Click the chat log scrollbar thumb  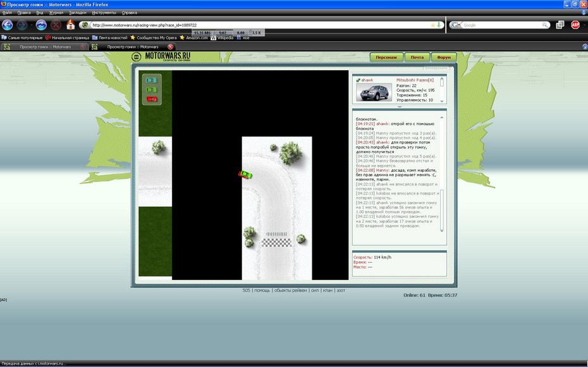442,209
